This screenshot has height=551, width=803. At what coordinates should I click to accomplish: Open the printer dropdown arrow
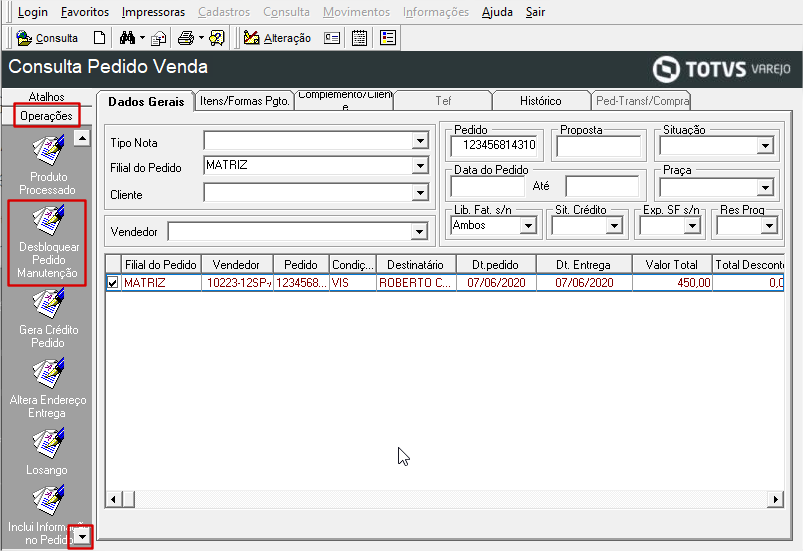coord(201,38)
